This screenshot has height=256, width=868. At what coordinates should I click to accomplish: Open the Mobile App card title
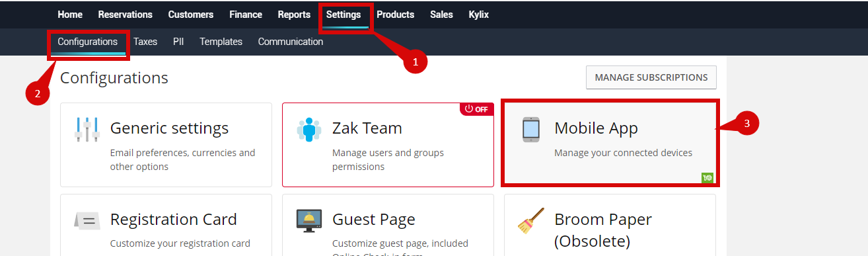[597, 128]
